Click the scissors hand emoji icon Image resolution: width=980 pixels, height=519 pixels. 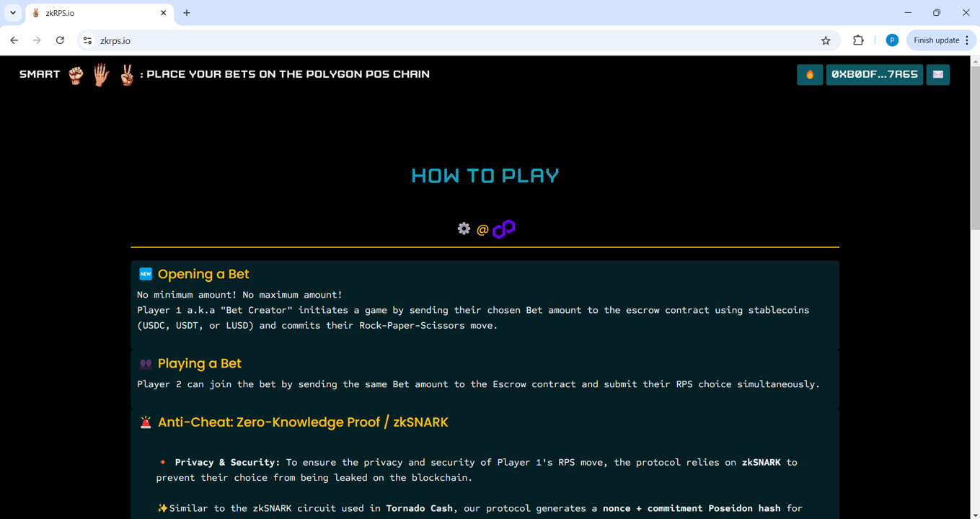point(127,74)
